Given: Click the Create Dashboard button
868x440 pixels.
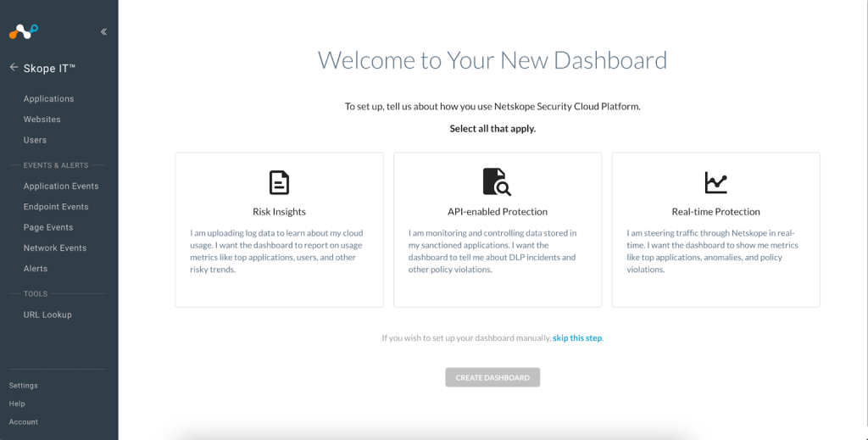Looking at the screenshot, I should pos(492,377).
